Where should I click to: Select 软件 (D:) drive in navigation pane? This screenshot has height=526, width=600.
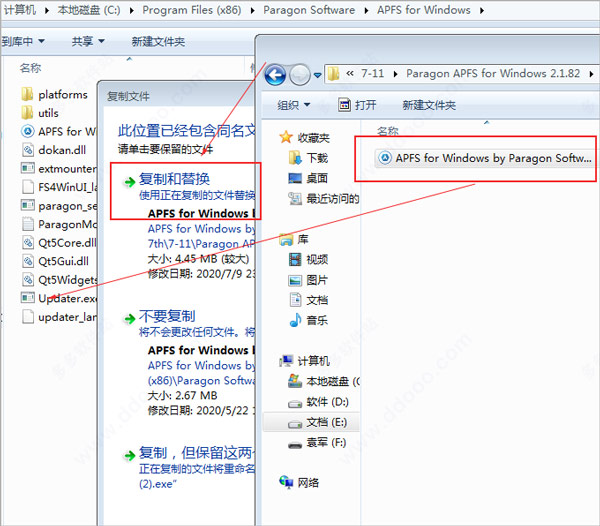(318, 402)
